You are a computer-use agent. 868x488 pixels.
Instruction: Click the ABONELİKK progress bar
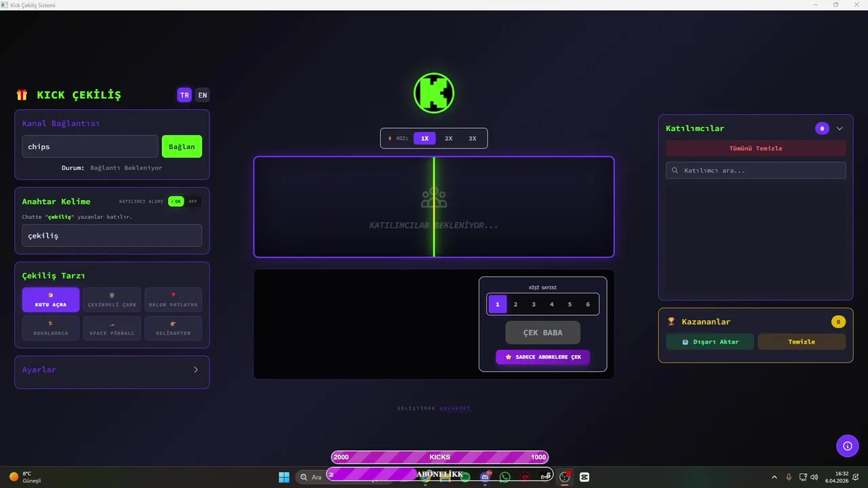click(439, 474)
